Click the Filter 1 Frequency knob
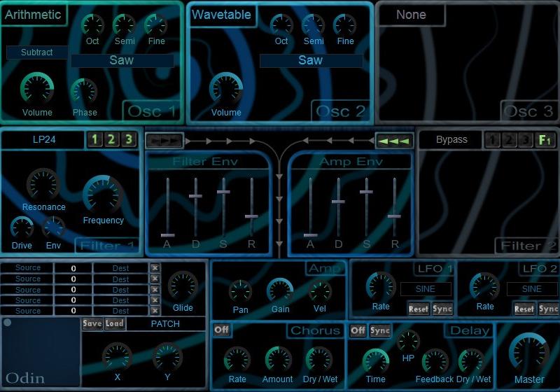The height and width of the screenshot is (392, 560). click(102, 194)
